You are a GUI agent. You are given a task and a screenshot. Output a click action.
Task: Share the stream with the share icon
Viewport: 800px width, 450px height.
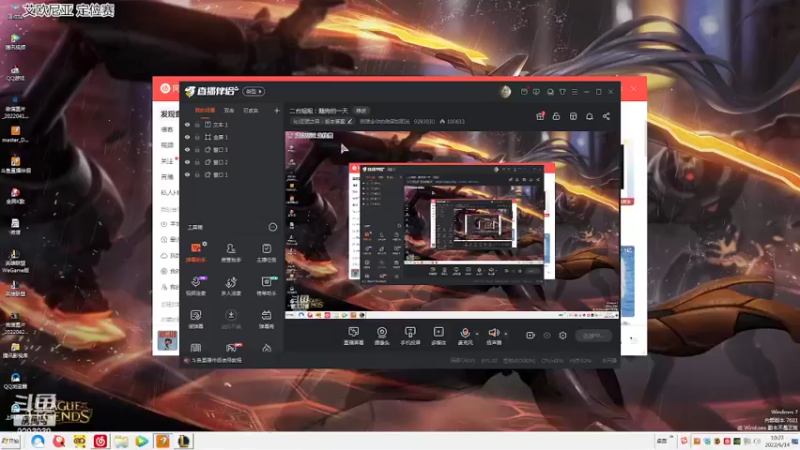tap(606, 116)
